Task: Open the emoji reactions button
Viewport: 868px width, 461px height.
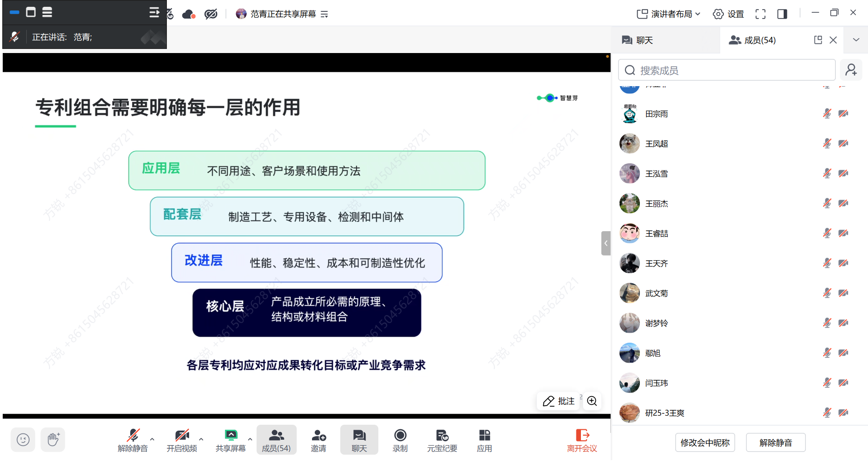Action: coord(23,440)
